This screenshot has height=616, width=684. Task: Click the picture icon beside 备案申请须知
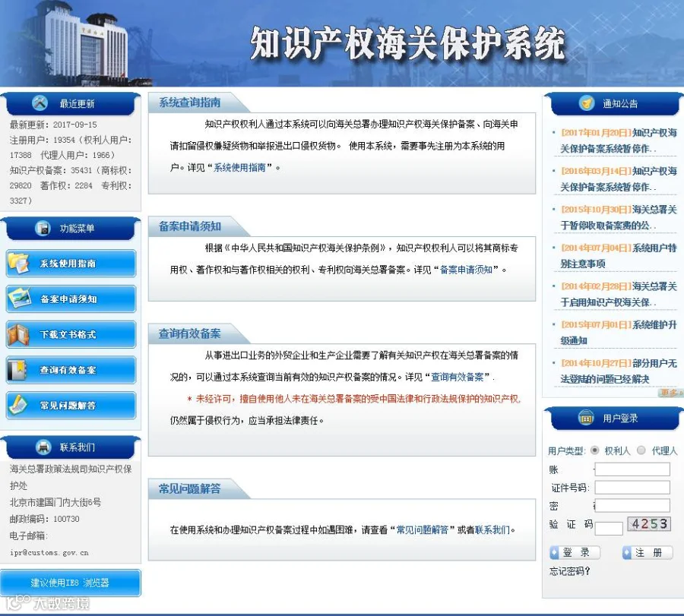[19, 299]
